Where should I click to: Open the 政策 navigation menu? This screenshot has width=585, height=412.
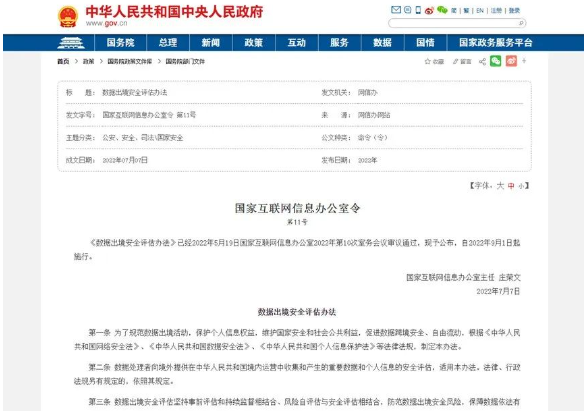pyautogui.click(x=254, y=43)
